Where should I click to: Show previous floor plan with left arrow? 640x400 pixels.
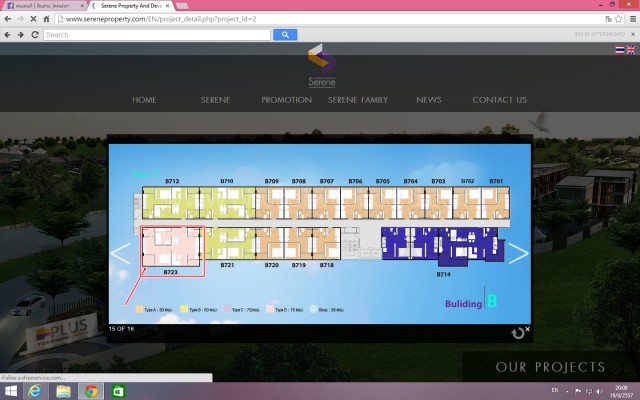click(x=120, y=253)
